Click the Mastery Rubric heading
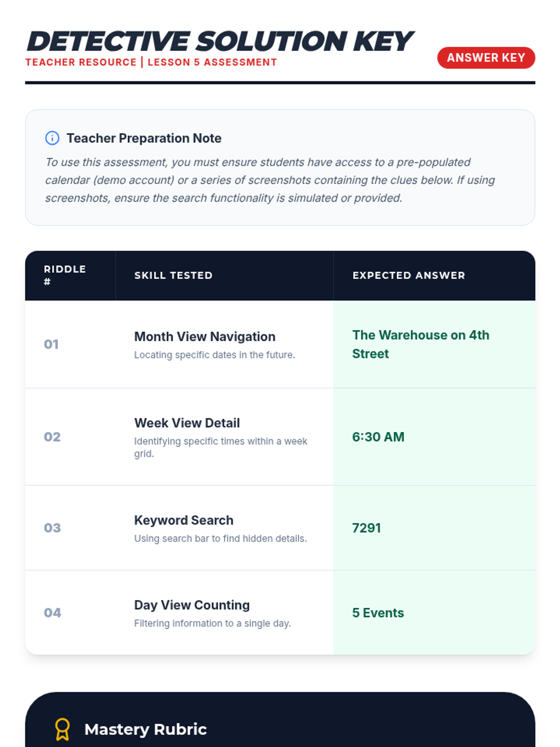Viewport: 560px width, 747px height. click(145, 729)
